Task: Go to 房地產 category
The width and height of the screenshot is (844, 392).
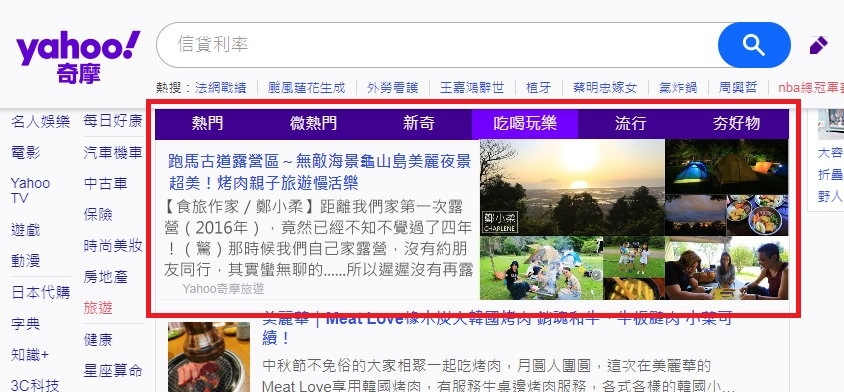Action: tap(106, 277)
